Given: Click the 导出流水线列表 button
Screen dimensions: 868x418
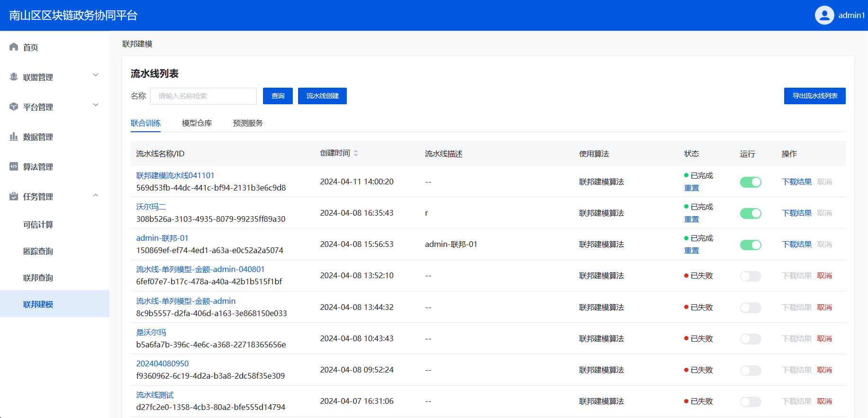Looking at the screenshot, I should point(815,96).
